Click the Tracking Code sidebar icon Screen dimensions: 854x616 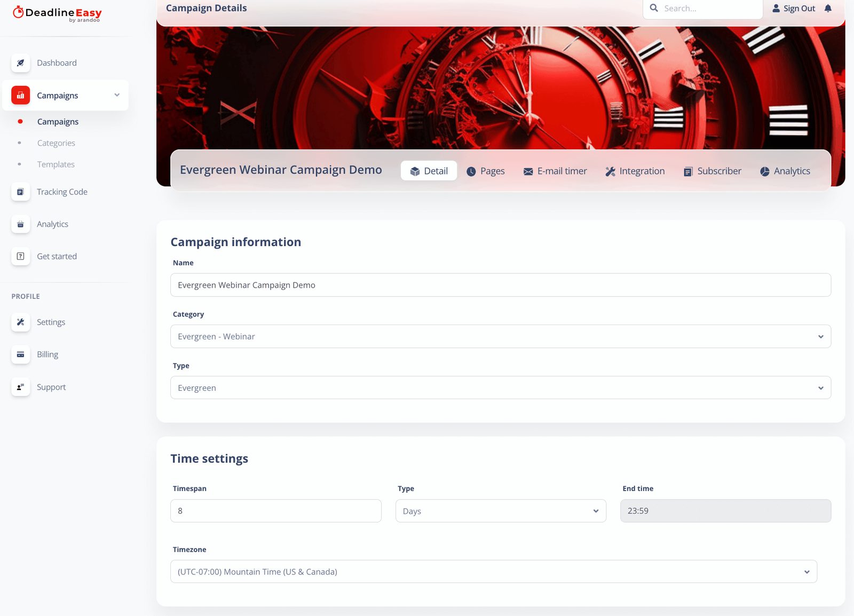(x=20, y=192)
